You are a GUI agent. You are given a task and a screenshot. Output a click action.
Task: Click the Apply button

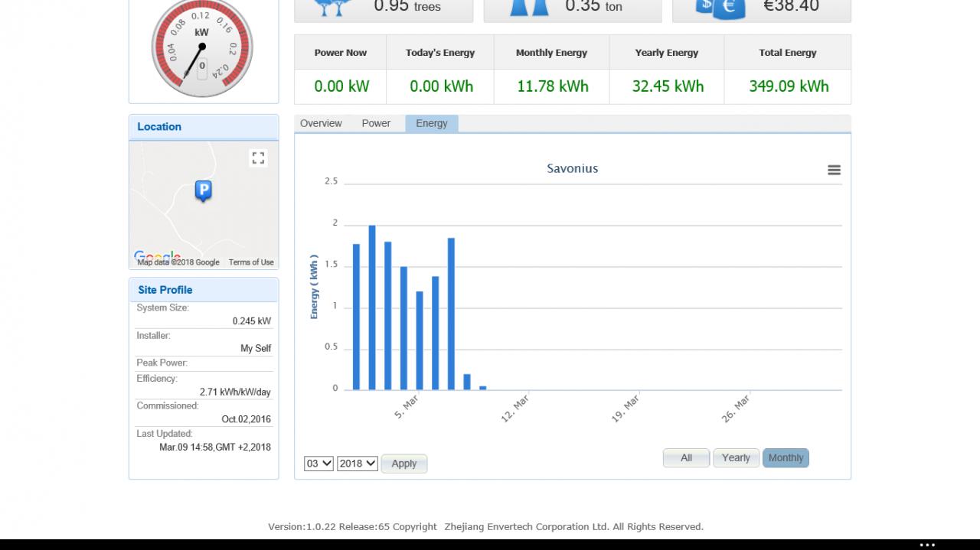coord(404,464)
